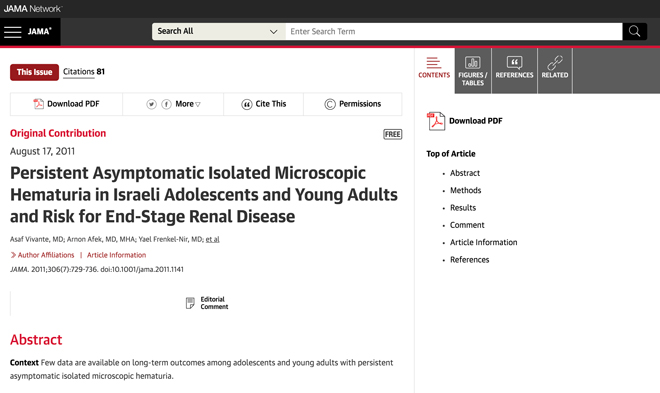The width and height of the screenshot is (660, 393).
Task: Click the quotation mark cite icon
Action: pyautogui.click(x=247, y=104)
